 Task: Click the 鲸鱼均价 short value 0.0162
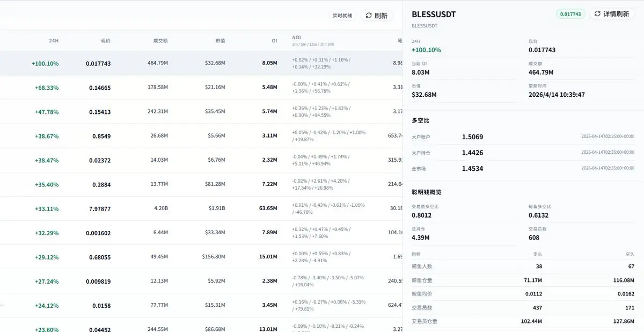[x=626, y=294]
